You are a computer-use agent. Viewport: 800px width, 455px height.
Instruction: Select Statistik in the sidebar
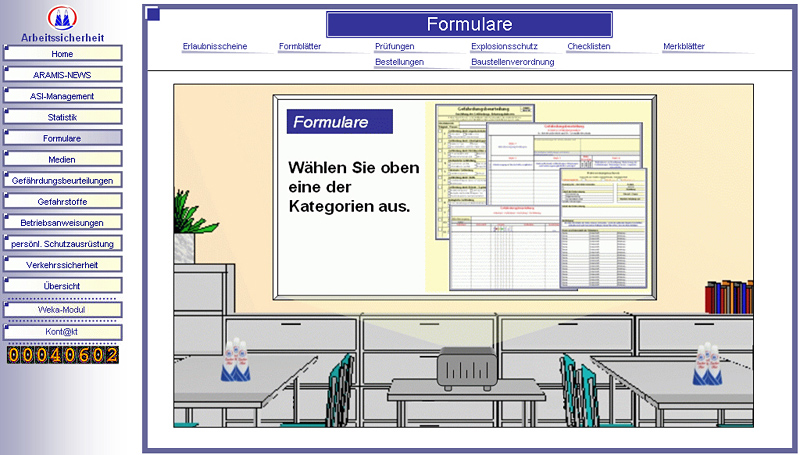tap(62, 117)
